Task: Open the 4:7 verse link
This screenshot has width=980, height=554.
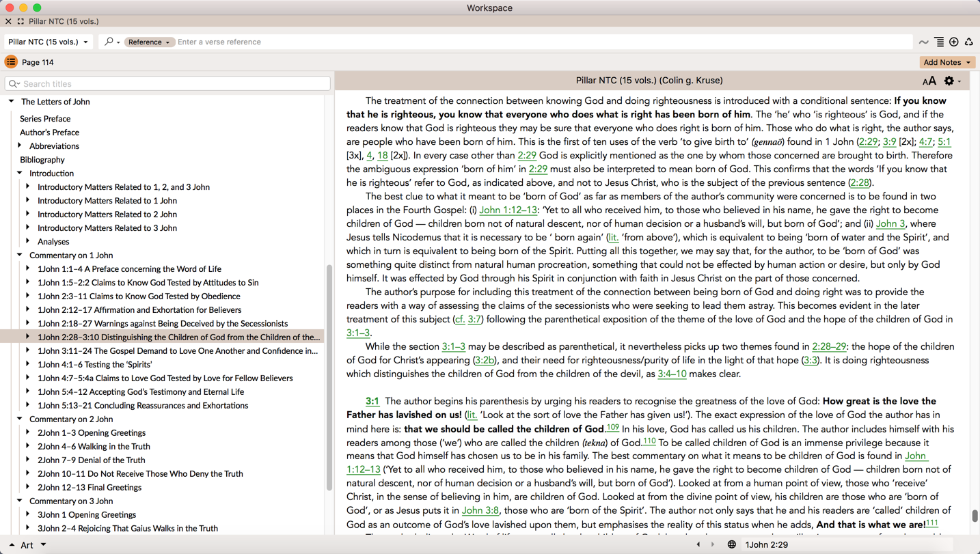Action: [x=925, y=141]
